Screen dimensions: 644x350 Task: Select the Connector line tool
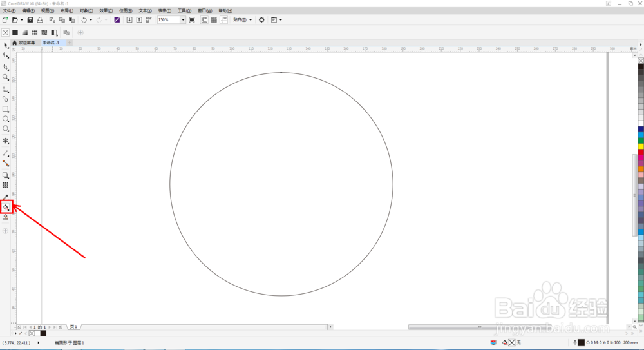pyautogui.click(x=5, y=163)
